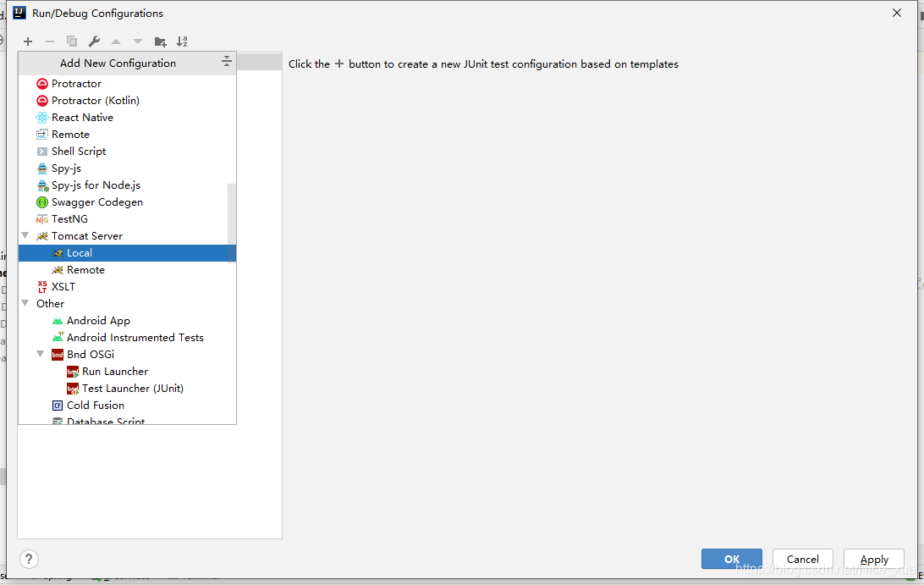Click the TestNG label

tap(69, 218)
